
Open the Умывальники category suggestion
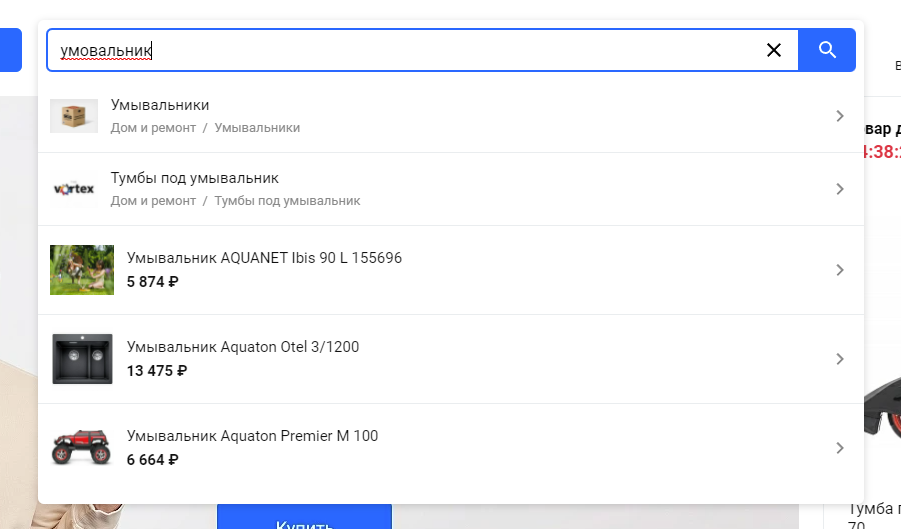(x=451, y=116)
